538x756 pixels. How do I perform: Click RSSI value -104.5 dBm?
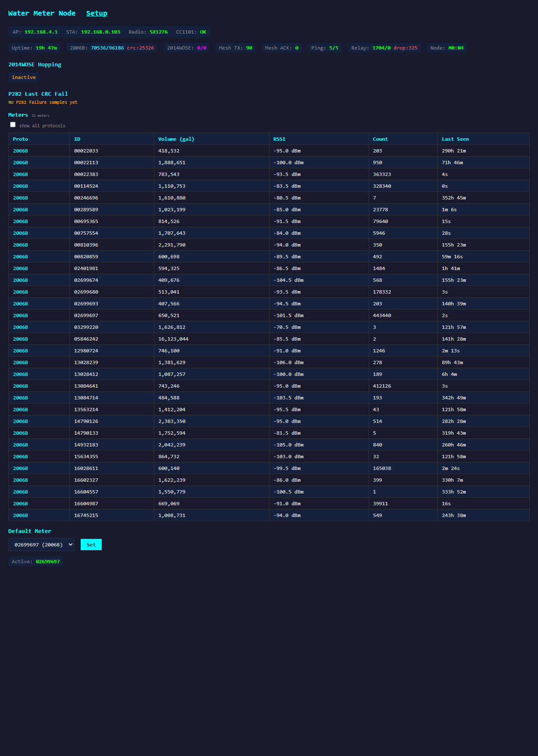288,280
